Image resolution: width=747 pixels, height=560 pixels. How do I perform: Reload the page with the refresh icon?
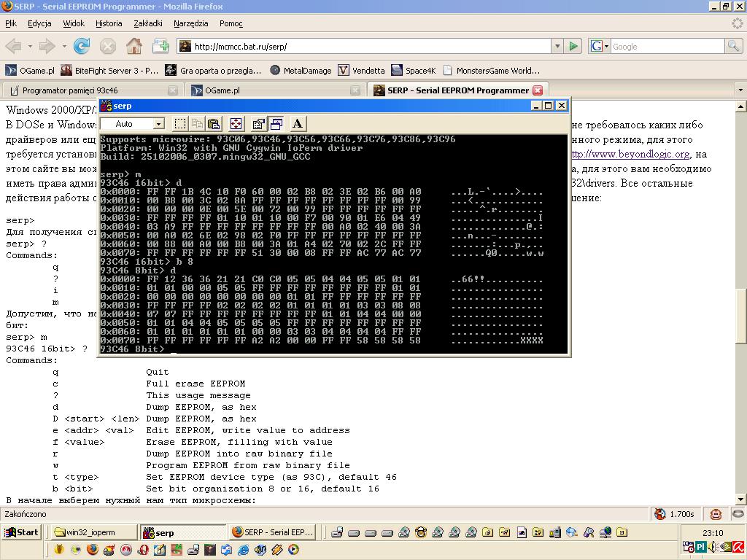click(x=82, y=47)
